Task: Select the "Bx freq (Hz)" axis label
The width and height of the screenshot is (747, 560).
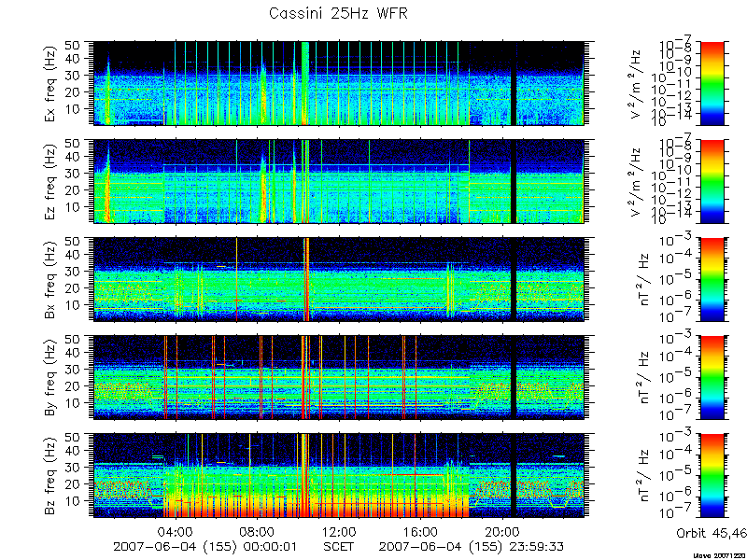Action: [50, 279]
